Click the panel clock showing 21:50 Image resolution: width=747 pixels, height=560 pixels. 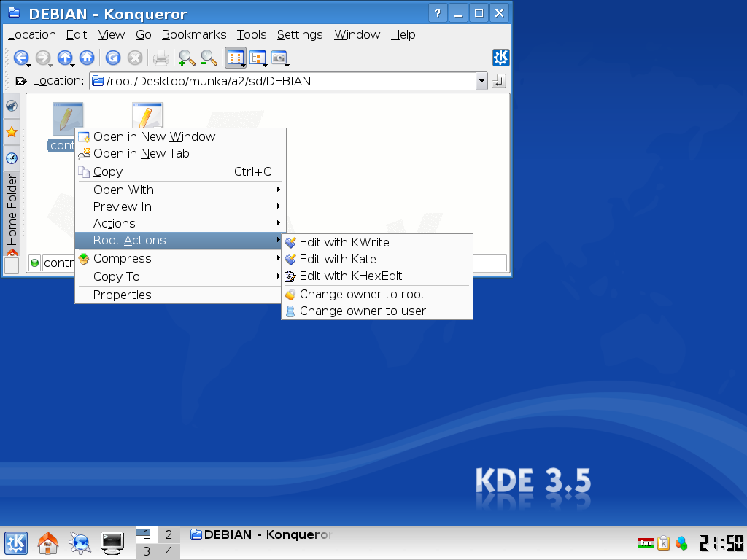tap(721, 542)
